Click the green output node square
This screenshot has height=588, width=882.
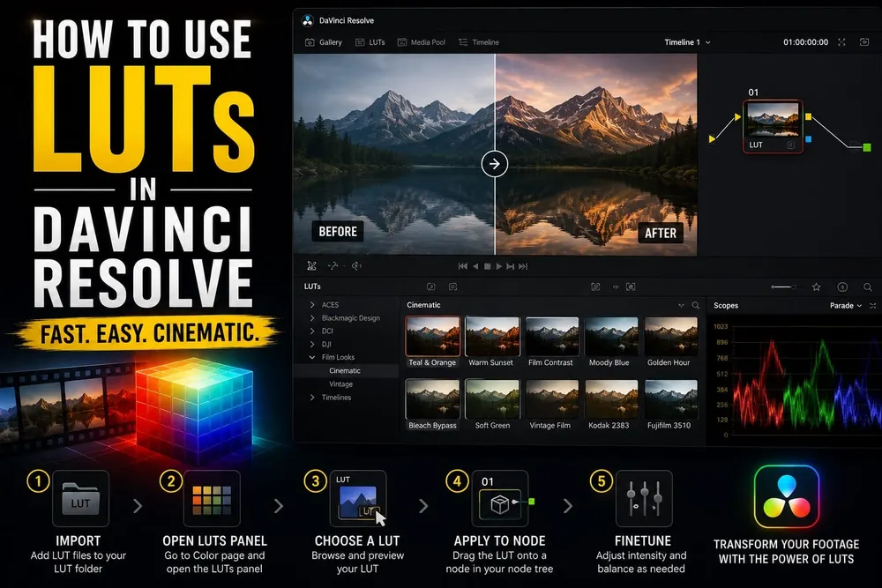point(867,147)
